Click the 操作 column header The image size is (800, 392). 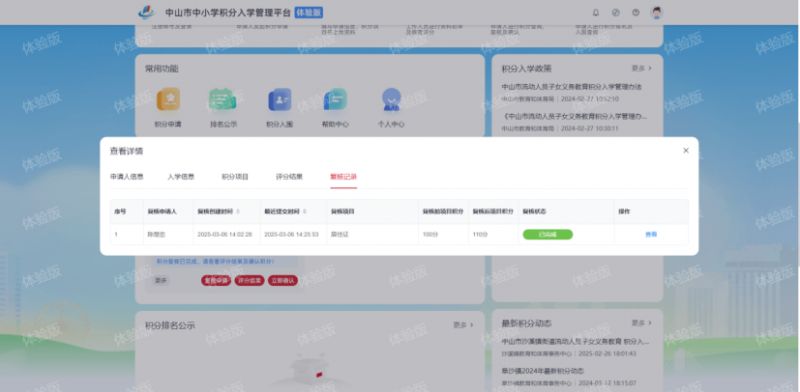(624, 211)
